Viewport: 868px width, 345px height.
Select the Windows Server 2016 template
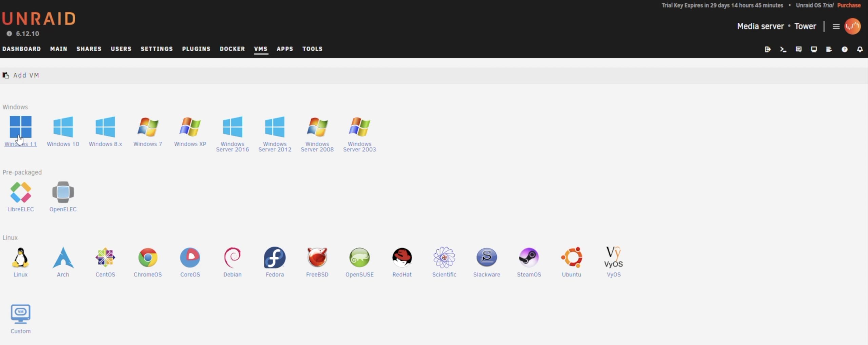tap(232, 127)
